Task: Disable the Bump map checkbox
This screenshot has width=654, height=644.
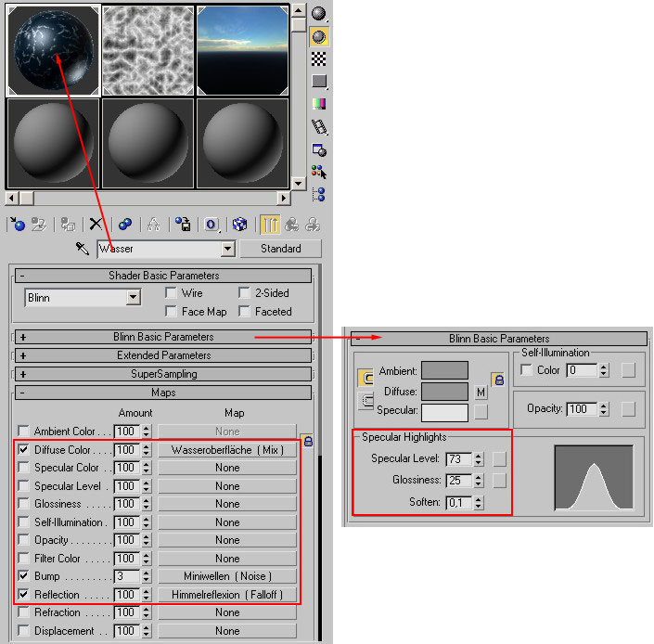Action: (23, 577)
